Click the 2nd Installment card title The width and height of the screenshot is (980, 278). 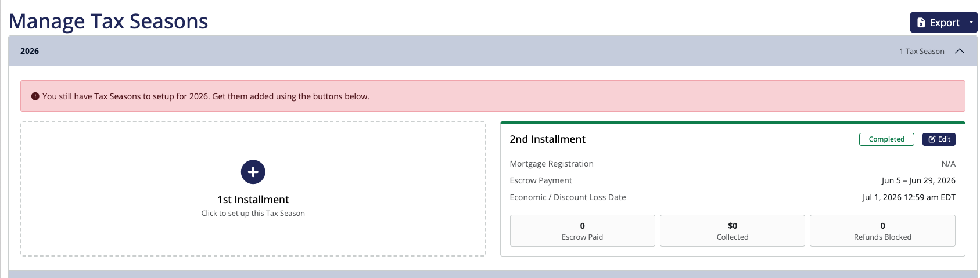547,139
